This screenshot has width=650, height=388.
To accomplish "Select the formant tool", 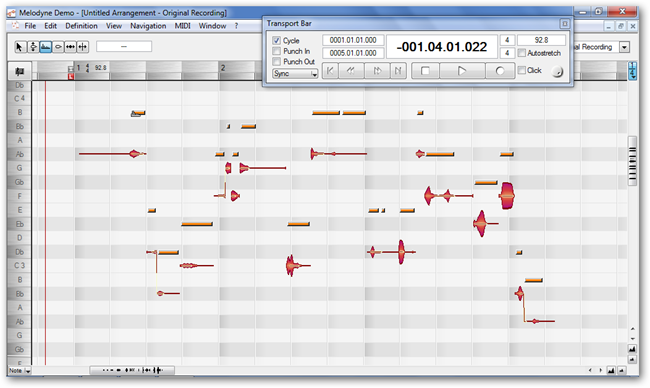I will tap(58, 47).
